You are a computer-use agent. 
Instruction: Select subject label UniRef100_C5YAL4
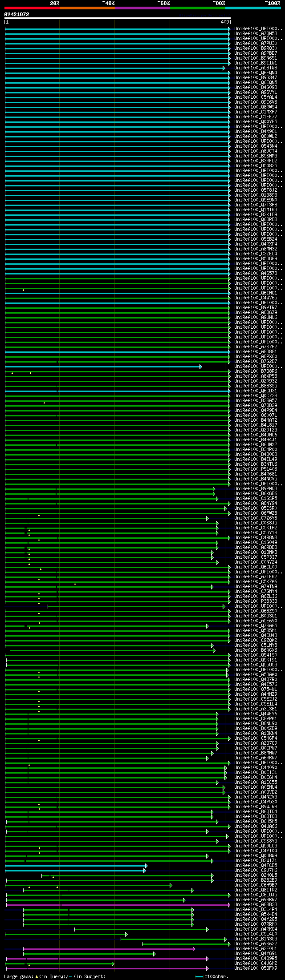[256, 97]
